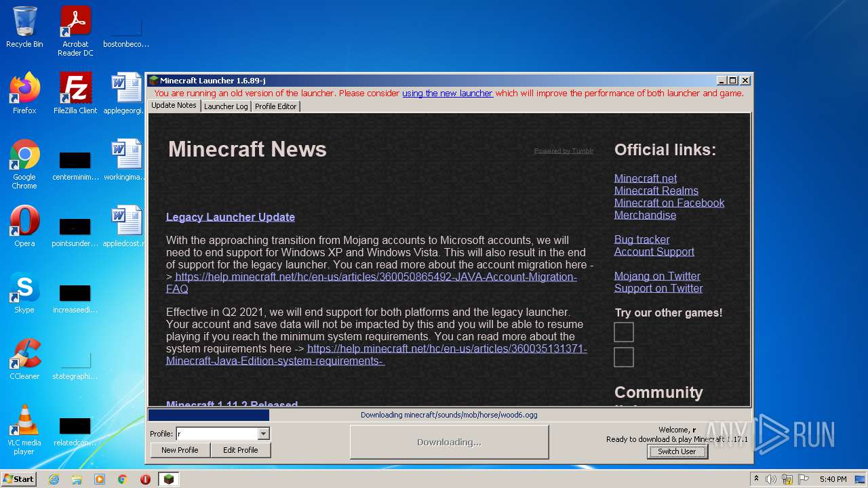
Task: Click the Show desktop strip
Action: [x=861, y=479]
